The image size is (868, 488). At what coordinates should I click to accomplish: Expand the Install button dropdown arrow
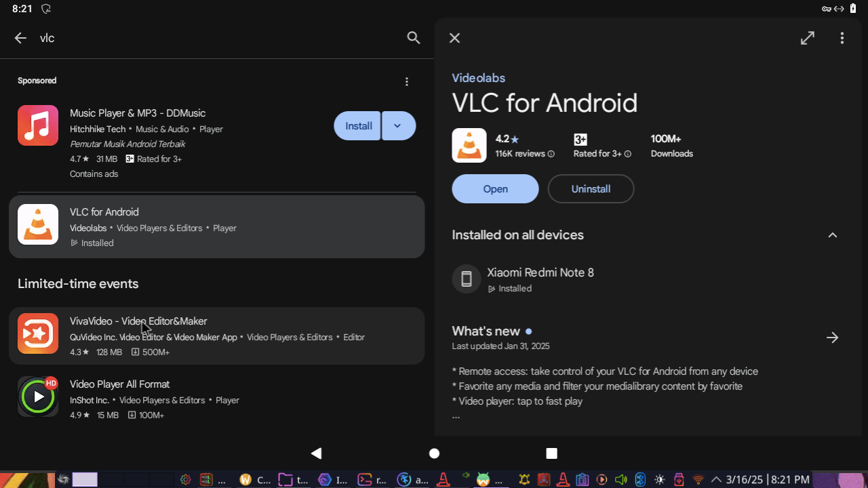399,126
